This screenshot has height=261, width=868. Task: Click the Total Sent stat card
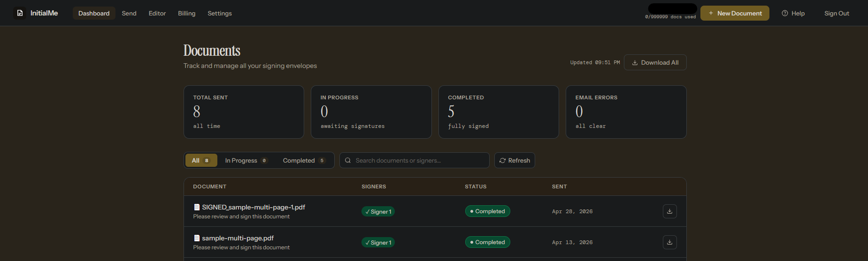244,112
